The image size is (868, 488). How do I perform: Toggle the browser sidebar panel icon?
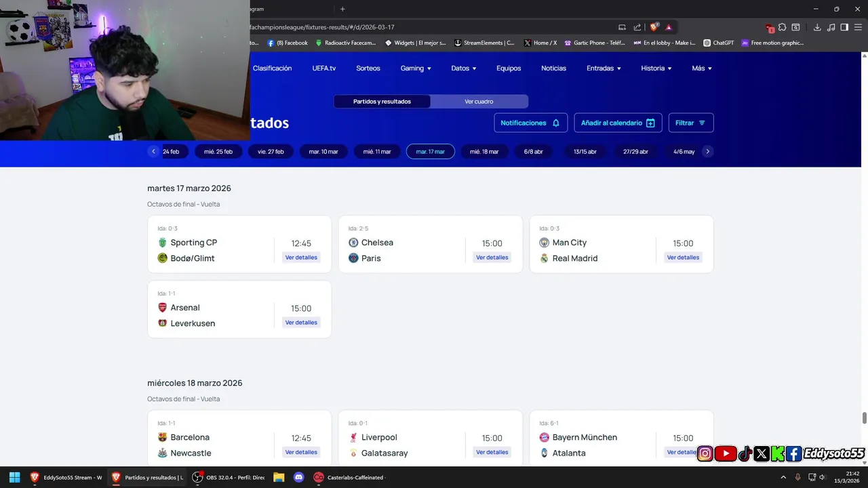[844, 27]
